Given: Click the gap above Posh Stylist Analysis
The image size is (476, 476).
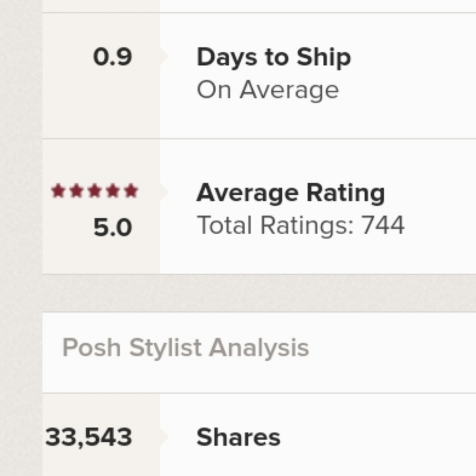Looking at the screenshot, I should pyautogui.click(x=257, y=293).
